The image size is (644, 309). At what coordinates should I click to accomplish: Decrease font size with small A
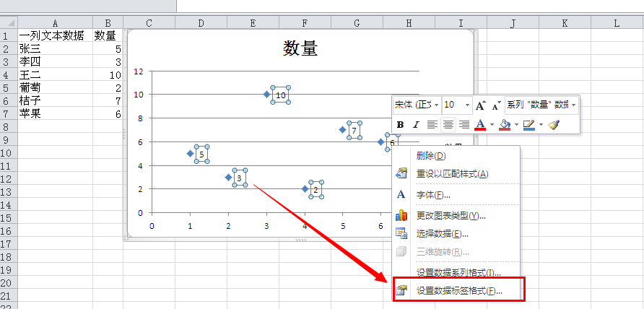point(497,105)
